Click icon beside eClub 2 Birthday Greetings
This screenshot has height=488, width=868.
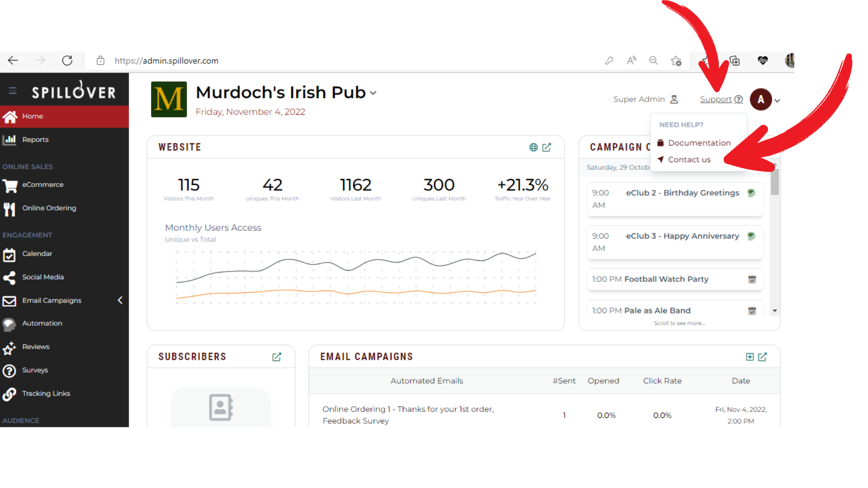tap(751, 193)
